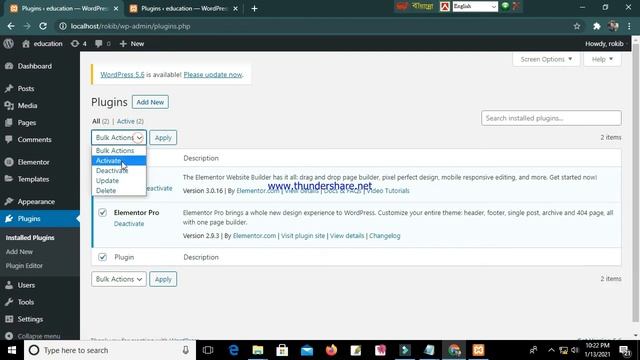Click the Pages sidebar icon
Image resolution: width=640 pixels, height=360 pixels.
(9, 122)
